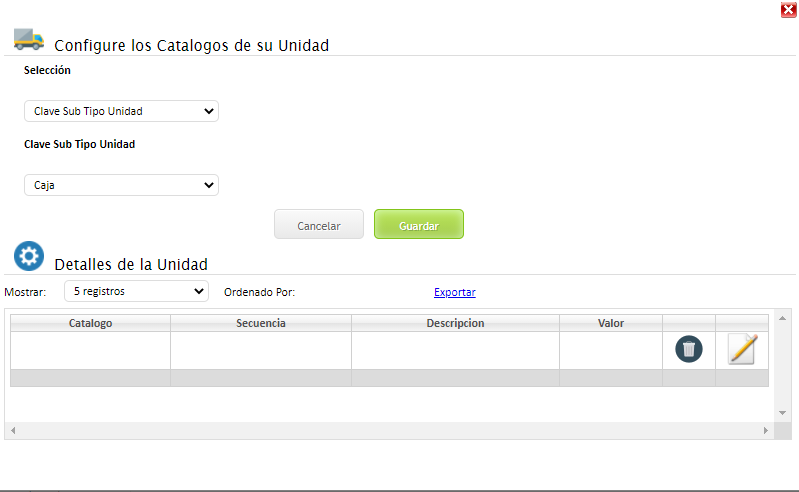Click the horizontal scroll right arrow
The width and height of the screenshot is (799, 492).
click(766, 430)
